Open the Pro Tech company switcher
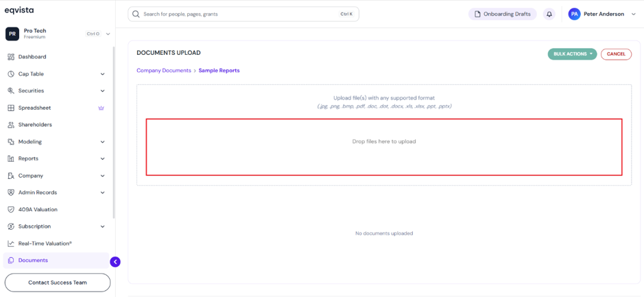The height and width of the screenshot is (297, 644). [58, 34]
